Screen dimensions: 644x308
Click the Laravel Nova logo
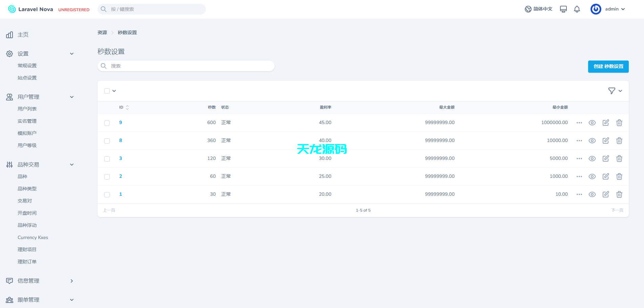(30, 9)
